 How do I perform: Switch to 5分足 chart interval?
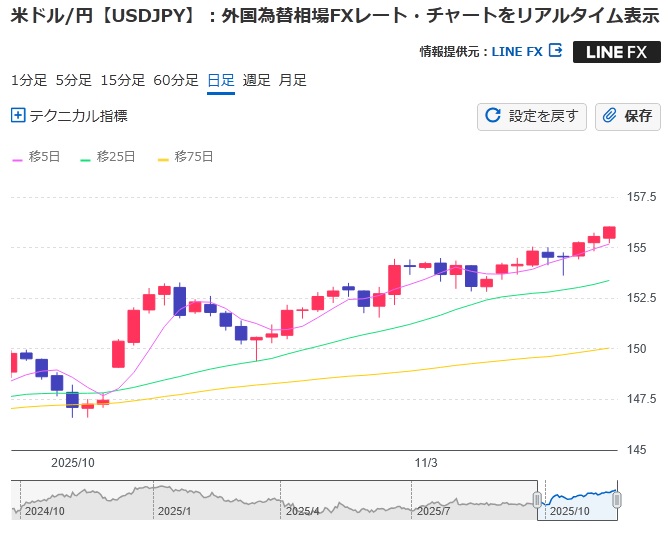point(73,81)
